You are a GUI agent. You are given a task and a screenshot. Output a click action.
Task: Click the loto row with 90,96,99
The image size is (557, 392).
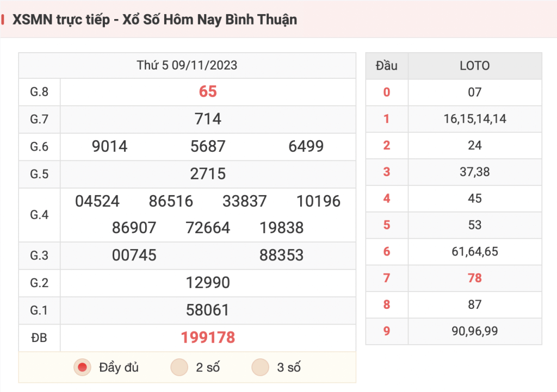454,331
